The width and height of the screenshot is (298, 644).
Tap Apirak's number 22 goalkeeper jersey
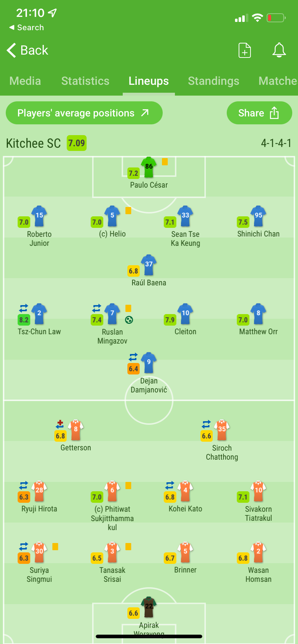pos(149,607)
